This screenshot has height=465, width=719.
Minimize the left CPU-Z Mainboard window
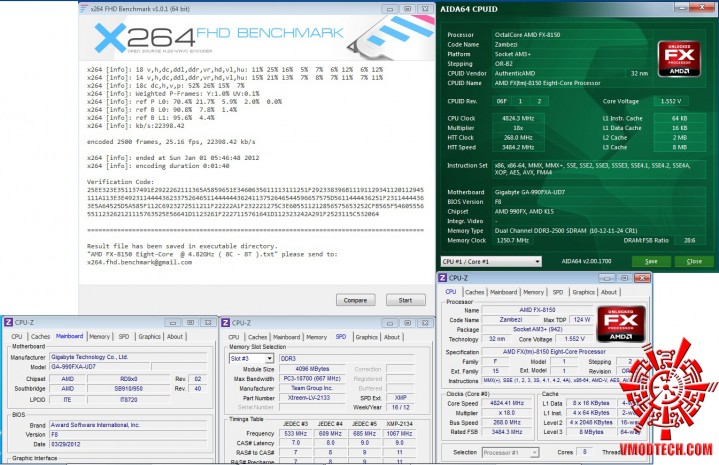point(173,322)
